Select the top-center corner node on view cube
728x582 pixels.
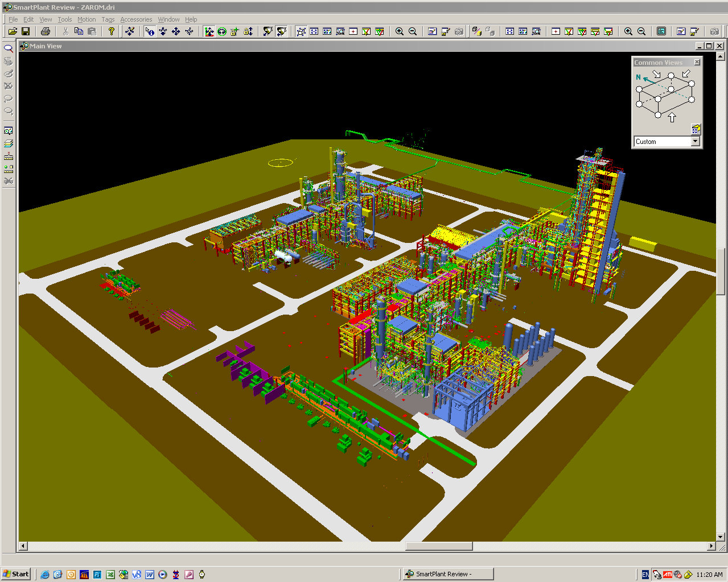click(x=671, y=75)
